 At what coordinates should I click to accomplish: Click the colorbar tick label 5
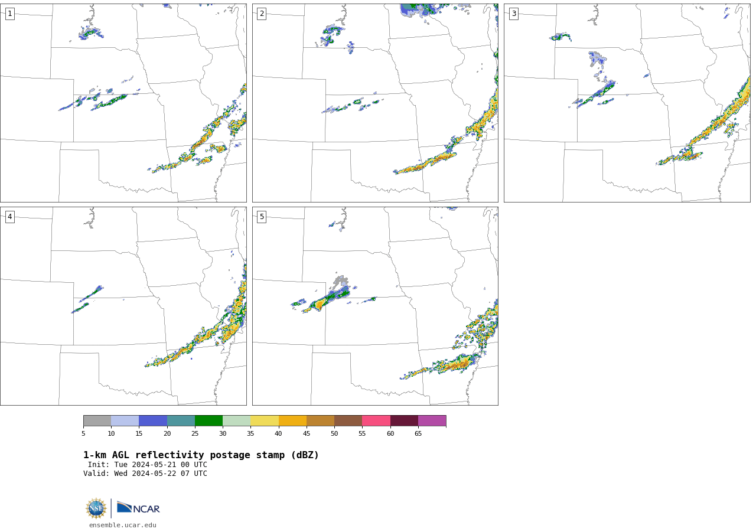point(83,434)
